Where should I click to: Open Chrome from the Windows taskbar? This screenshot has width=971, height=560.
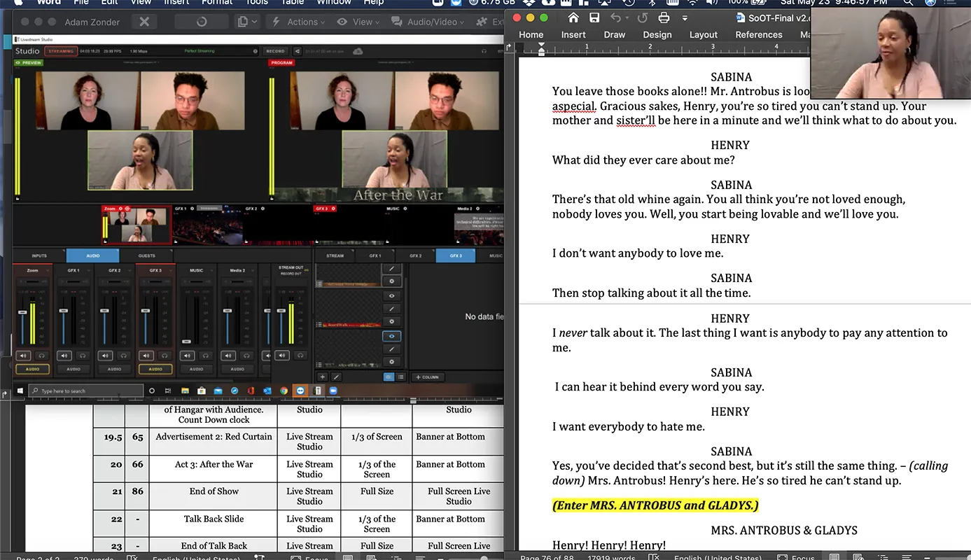pos(284,391)
